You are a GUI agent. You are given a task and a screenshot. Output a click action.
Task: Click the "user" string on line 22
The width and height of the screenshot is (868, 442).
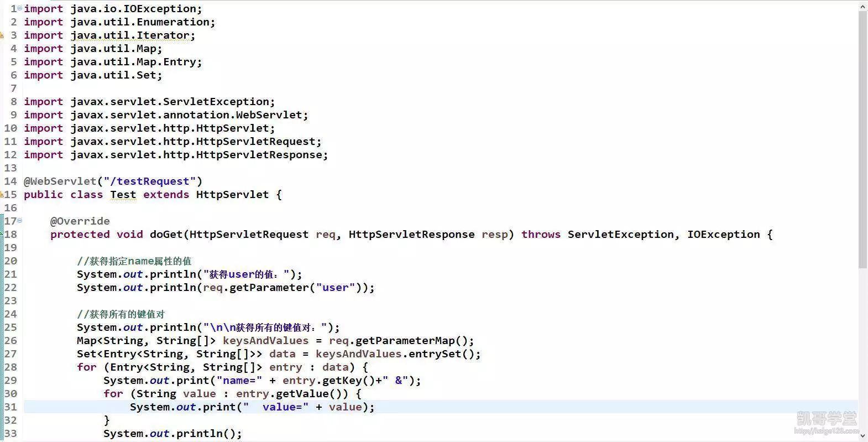click(x=336, y=288)
